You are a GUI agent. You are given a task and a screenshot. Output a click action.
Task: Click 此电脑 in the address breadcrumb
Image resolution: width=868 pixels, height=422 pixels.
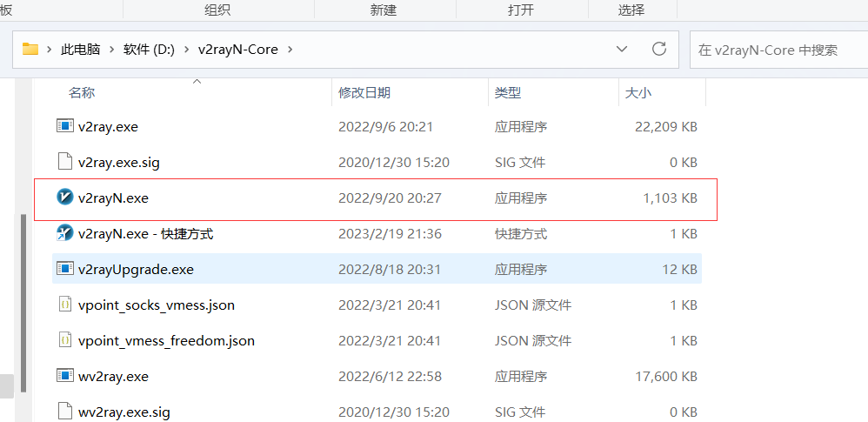80,50
